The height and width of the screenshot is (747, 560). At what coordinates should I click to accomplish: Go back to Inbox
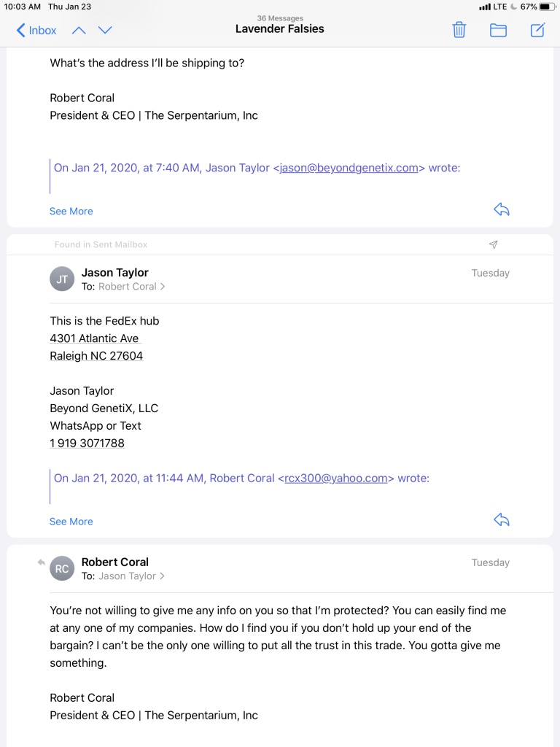(x=36, y=31)
